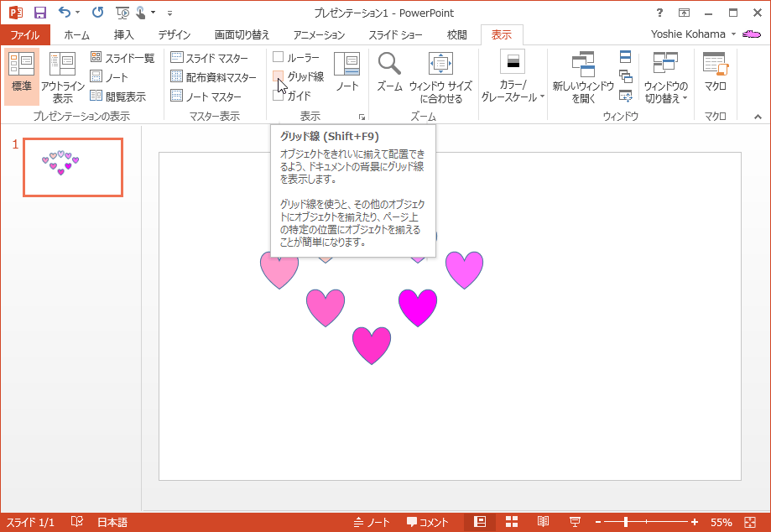The width and height of the screenshot is (771, 532).
Task: Open Handout Master (配布資料マスター)
Action: pyautogui.click(x=213, y=76)
